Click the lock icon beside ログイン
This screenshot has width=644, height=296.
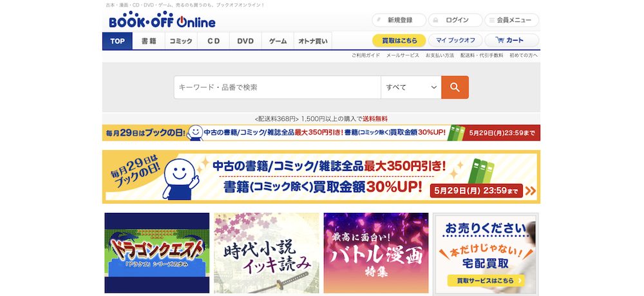[435, 20]
